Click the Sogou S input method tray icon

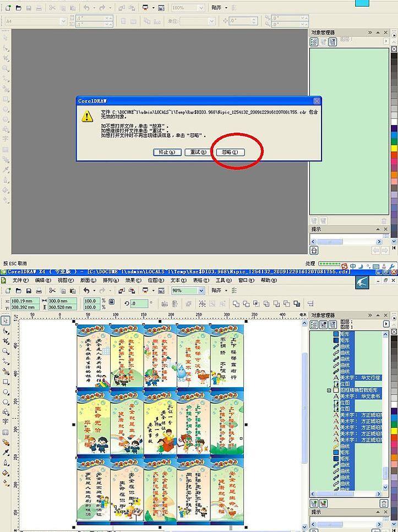345,267
